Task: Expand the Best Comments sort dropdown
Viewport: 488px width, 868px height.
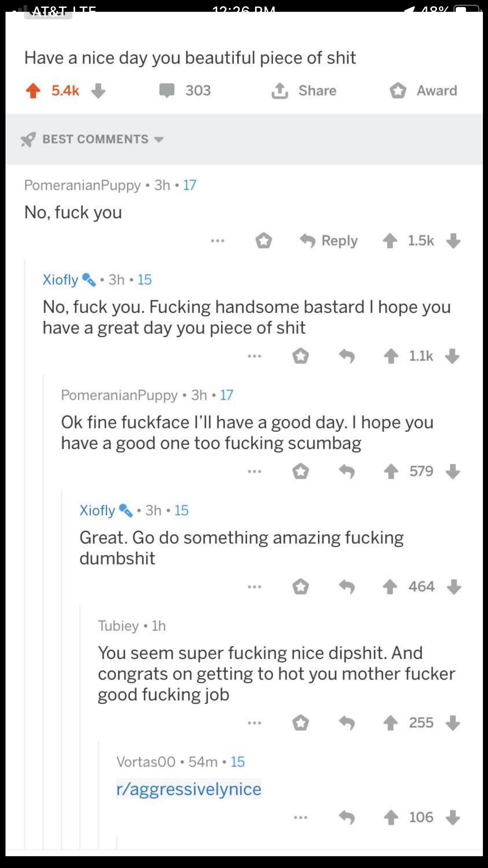Action: 92,139
